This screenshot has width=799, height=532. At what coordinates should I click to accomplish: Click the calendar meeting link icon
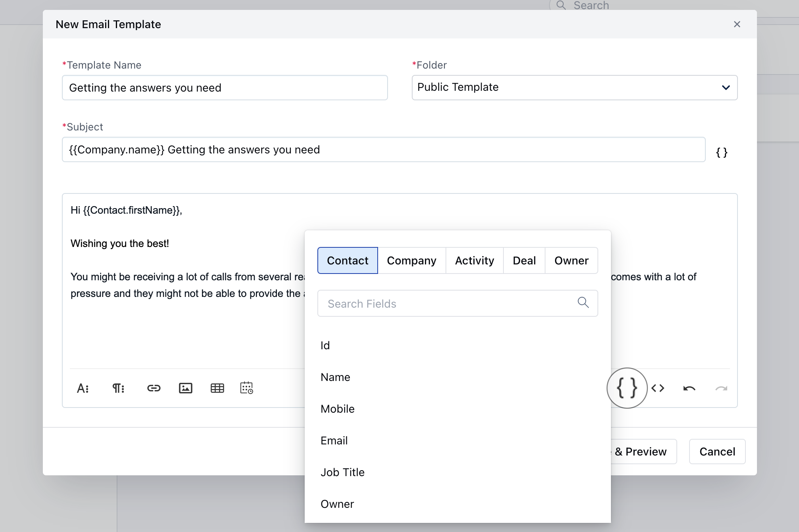click(246, 388)
